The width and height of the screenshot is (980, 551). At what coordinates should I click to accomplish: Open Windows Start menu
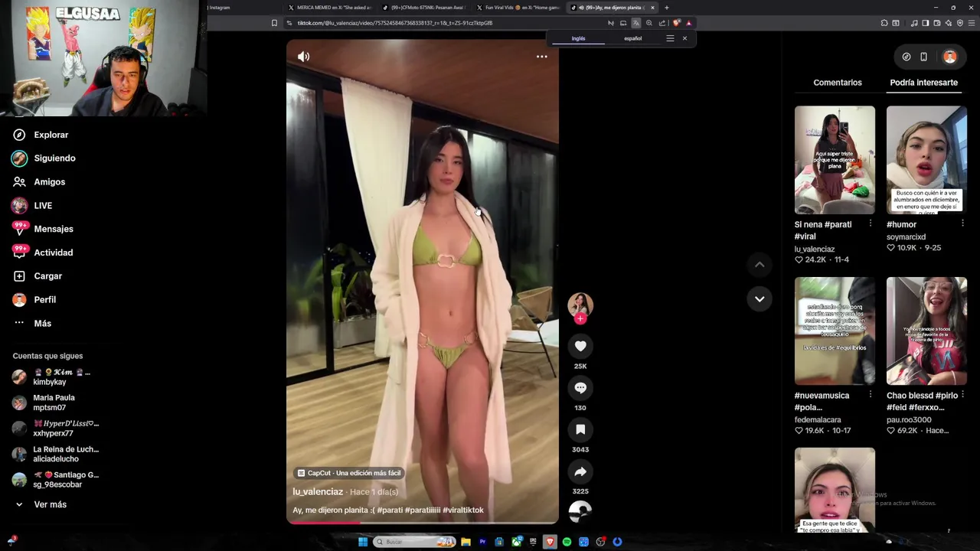[363, 542]
